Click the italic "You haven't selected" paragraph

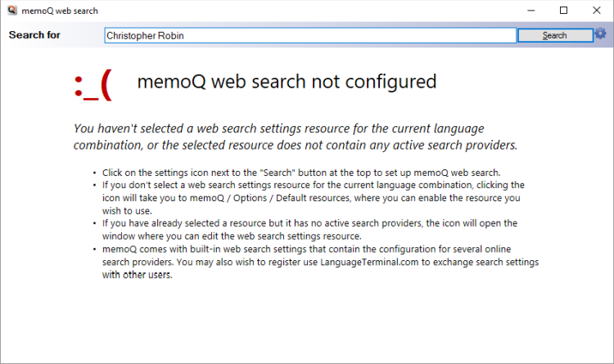[295, 137]
